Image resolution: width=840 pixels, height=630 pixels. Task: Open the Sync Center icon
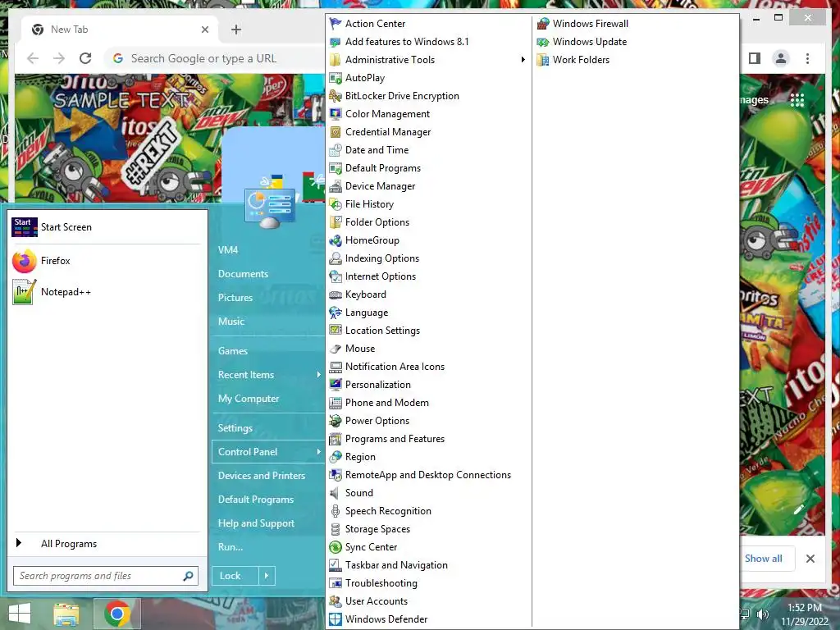coord(336,547)
